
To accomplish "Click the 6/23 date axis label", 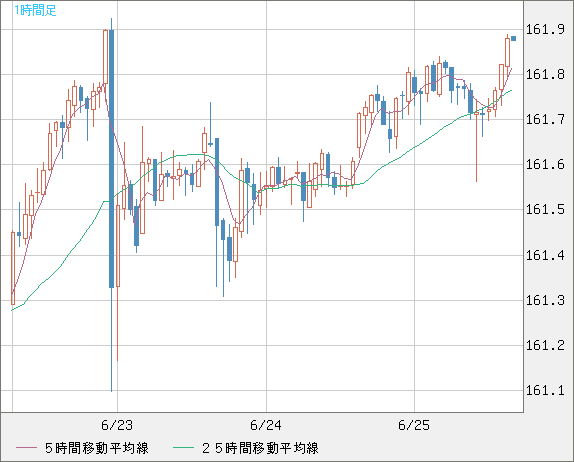I will pyautogui.click(x=117, y=425).
